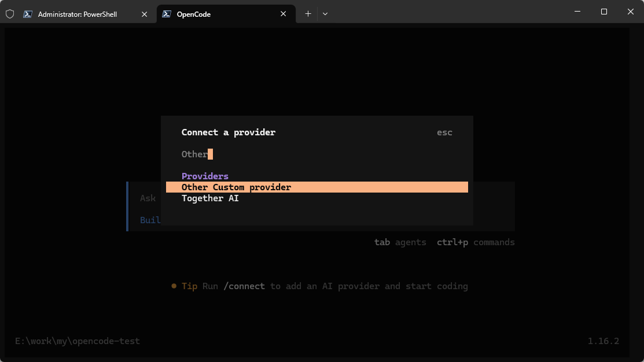
Task: Close the Administrator: PowerShell tab
Action: (144, 14)
